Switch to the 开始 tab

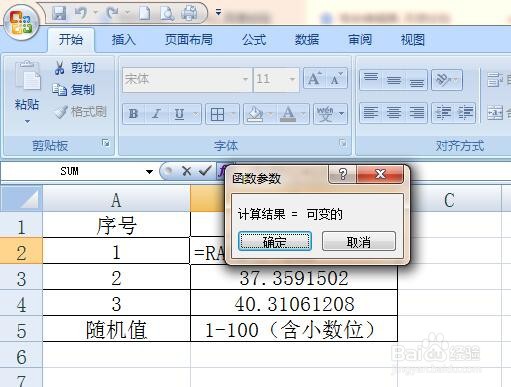click(71, 40)
